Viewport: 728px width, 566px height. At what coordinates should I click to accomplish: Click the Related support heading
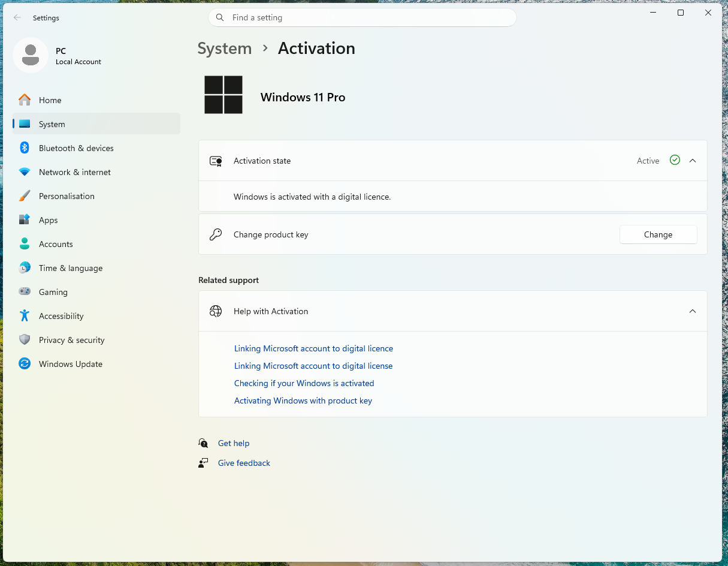tap(228, 280)
